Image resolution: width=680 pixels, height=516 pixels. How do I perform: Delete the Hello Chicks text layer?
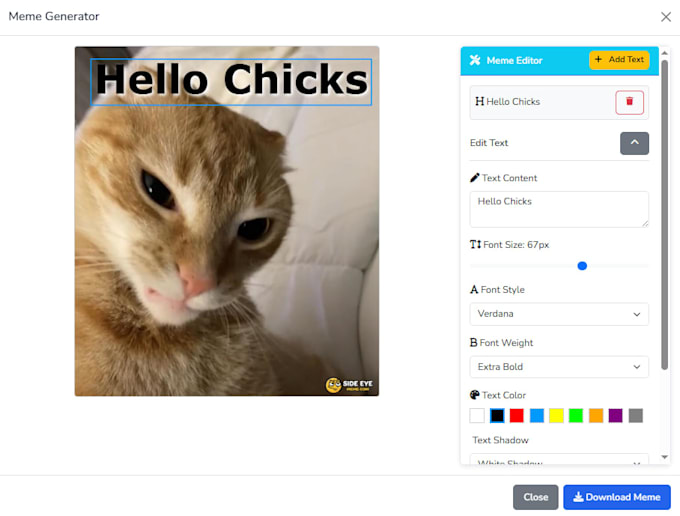(x=629, y=102)
